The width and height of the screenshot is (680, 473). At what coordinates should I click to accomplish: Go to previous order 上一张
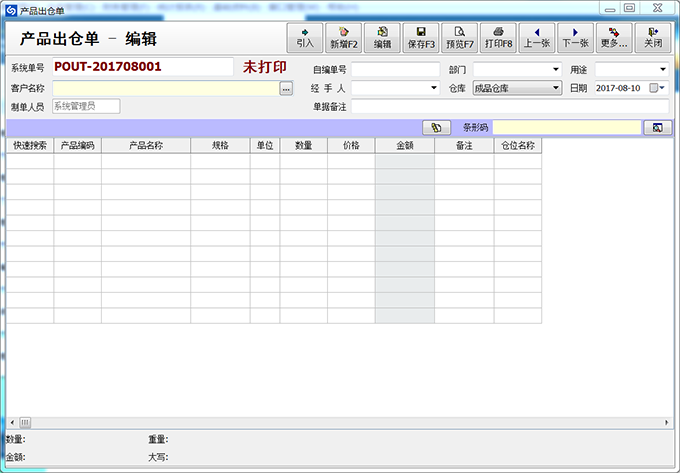pyautogui.click(x=537, y=38)
